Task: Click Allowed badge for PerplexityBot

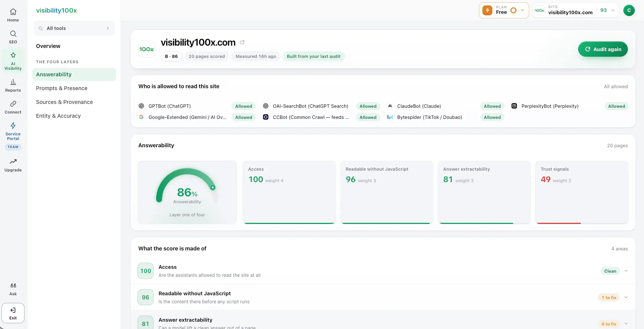Action: [x=616, y=106]
